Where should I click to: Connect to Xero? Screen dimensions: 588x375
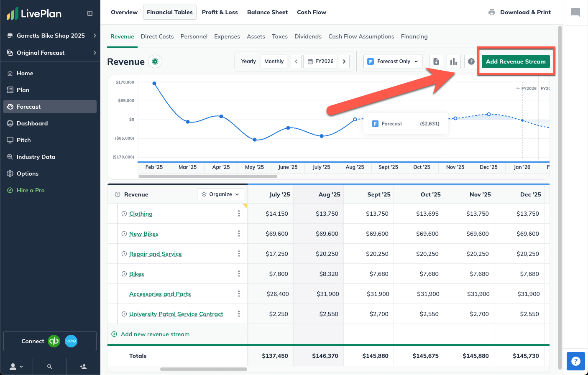point(71,341)
